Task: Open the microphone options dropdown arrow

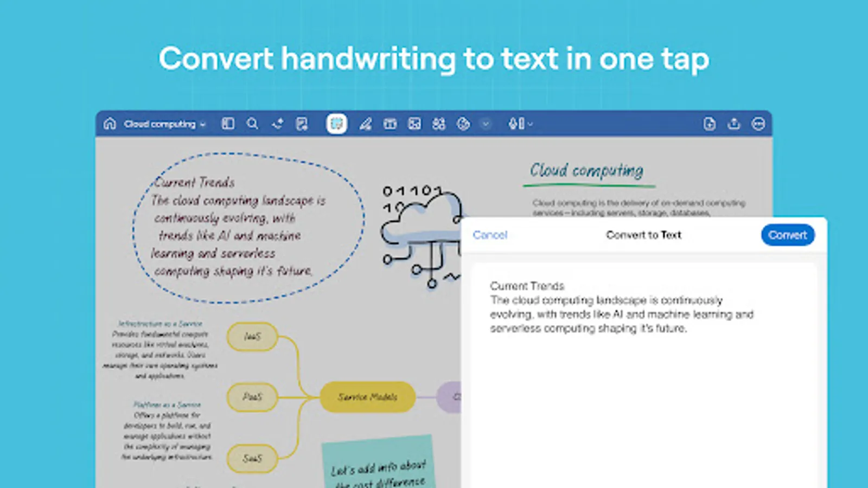Action: [x=530, y=124]
